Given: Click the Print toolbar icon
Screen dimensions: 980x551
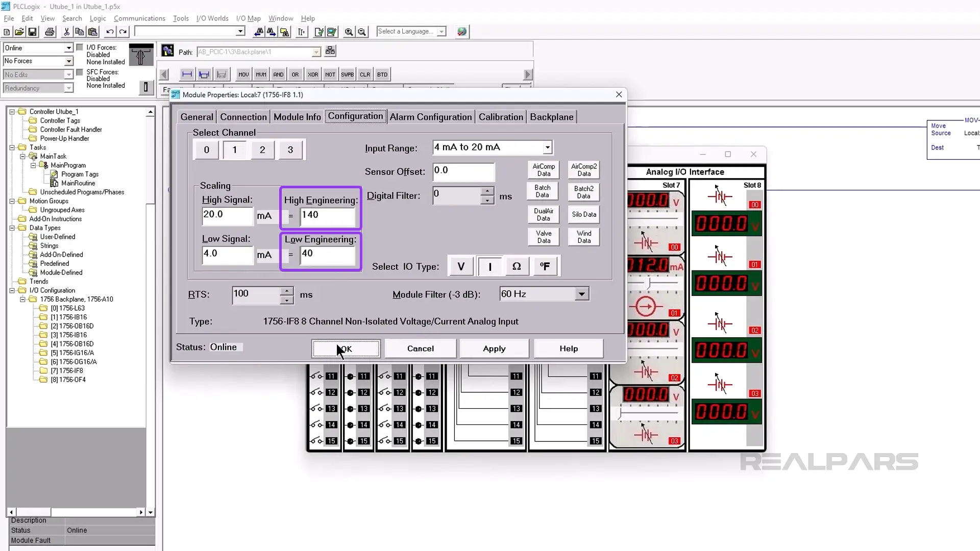Looking at the screenshot, I should pyautogui.click(x=50, y=32).
